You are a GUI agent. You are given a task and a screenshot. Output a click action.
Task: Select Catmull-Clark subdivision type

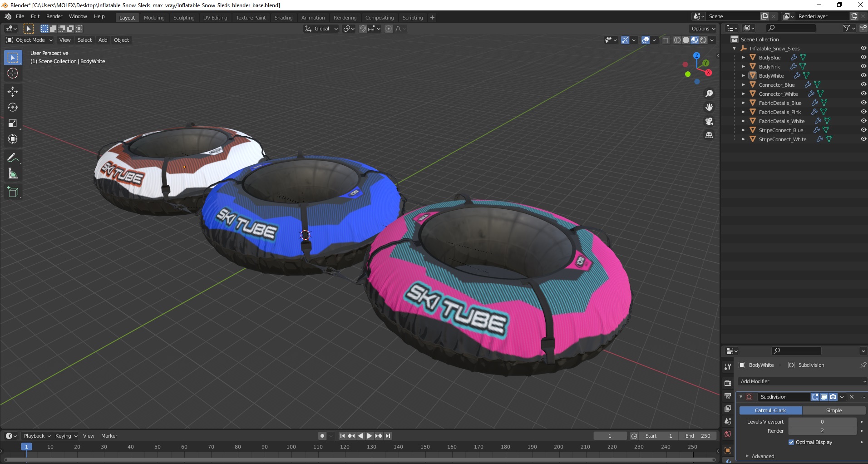point(770,410)
